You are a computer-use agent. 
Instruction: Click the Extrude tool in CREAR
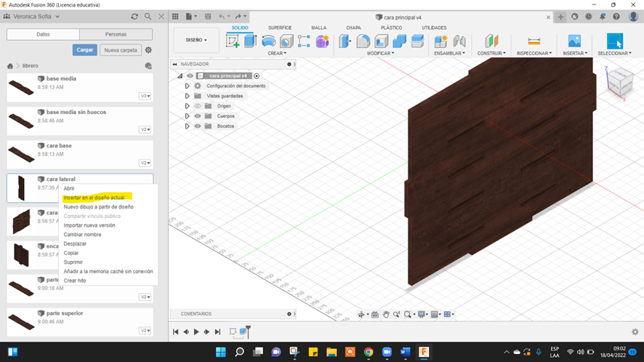[x=250, y=41]
